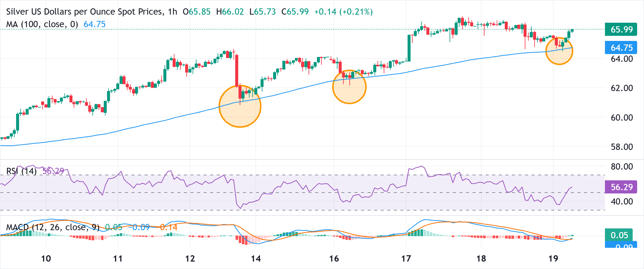Click the purple 56.29 RSI value tag
Screen dimensions: 644x269
pyautogui.click(x=621, y=187)
